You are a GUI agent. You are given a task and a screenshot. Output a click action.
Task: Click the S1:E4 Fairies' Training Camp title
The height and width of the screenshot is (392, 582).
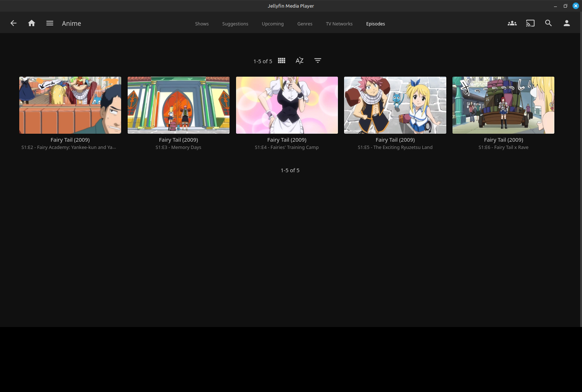tap(287, 147)
